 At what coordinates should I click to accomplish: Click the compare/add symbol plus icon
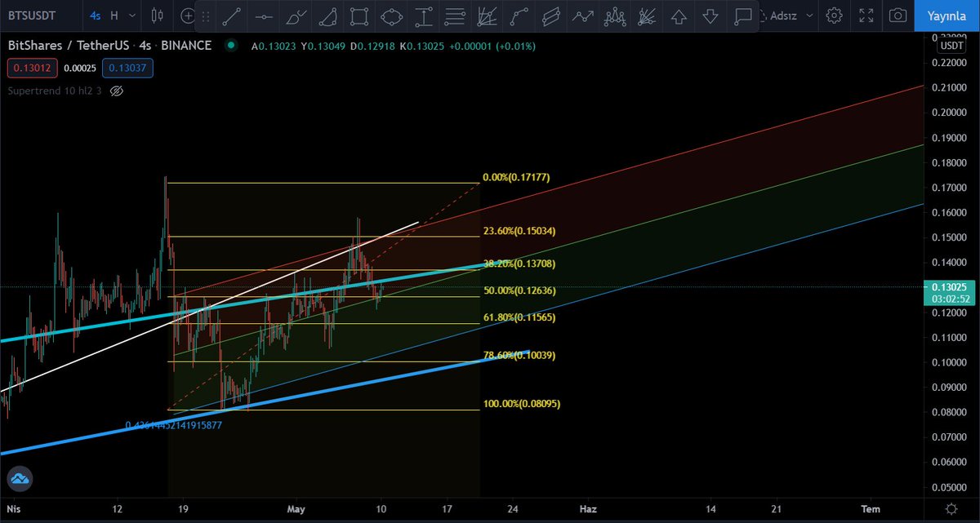click(188, 15)
